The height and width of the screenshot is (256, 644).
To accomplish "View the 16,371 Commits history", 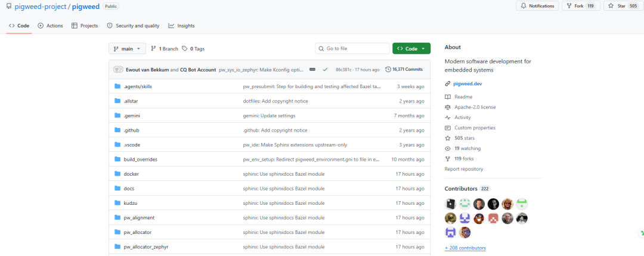I will [404, 70].
